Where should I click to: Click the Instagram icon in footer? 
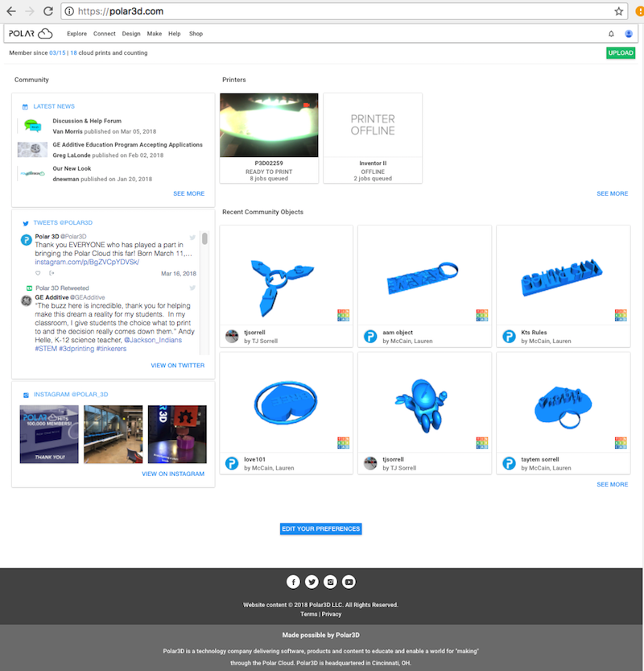pos(330,582)
